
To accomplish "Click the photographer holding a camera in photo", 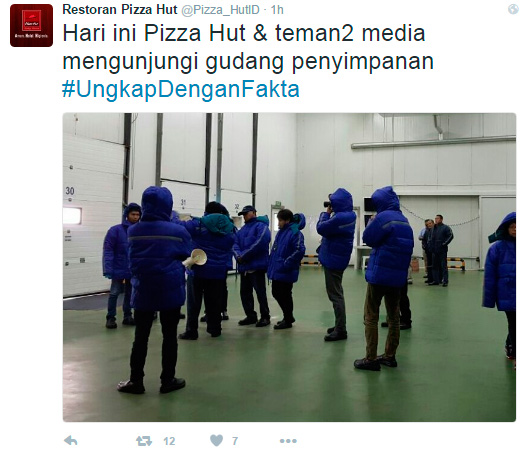I will click(x=336, y=264).
